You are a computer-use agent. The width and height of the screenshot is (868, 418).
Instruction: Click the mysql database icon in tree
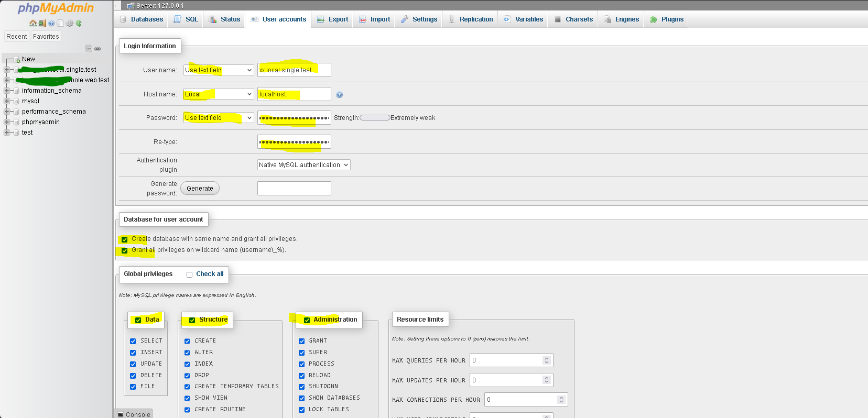pyautogui.click(x=16, y=101)
